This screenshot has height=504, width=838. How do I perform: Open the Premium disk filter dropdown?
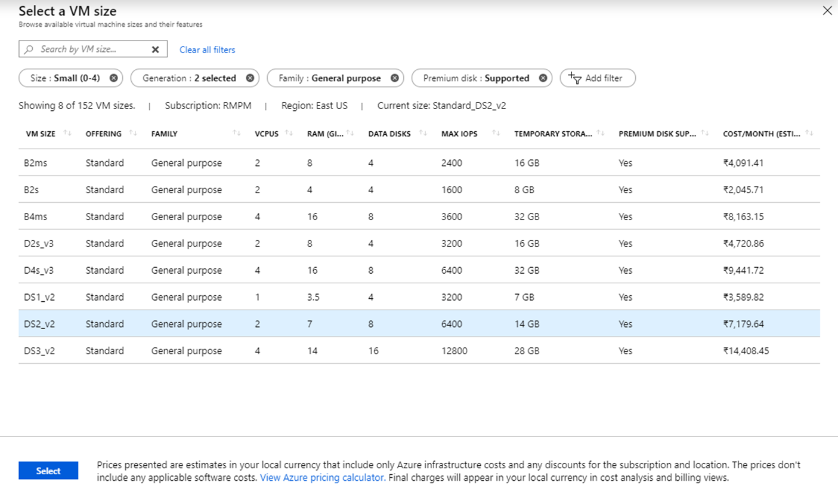tap(476, 78)
